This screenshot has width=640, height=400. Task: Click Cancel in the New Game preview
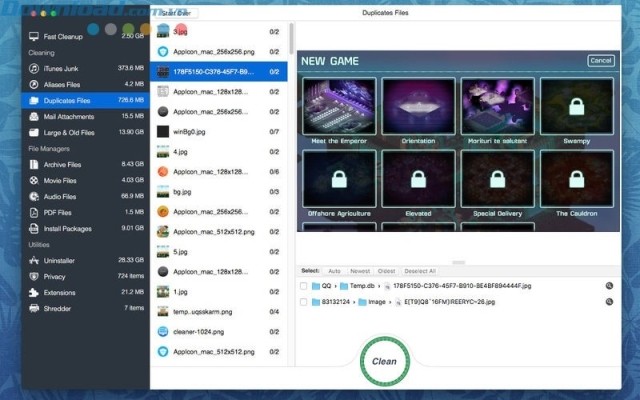601,60
